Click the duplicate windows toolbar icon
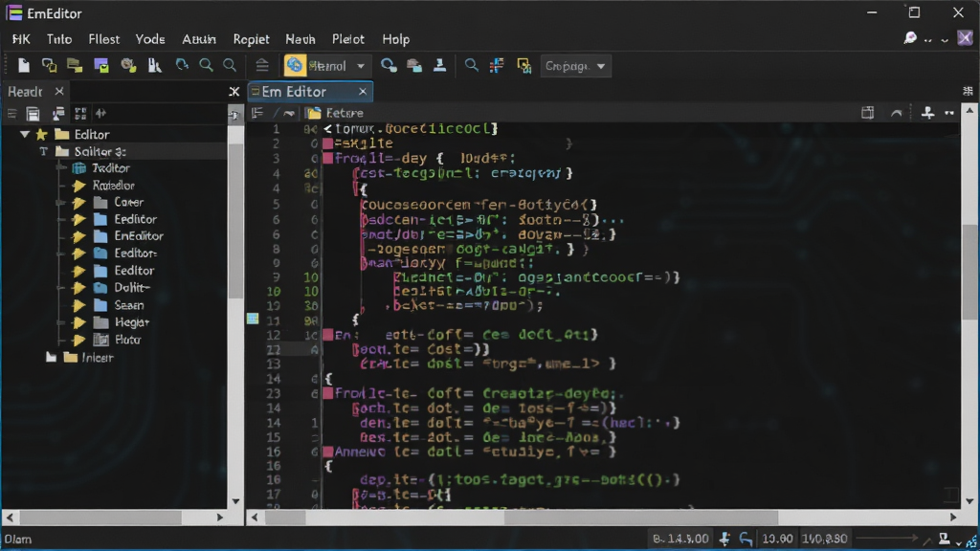Image resolution: width=980 pixels, height=551 pixels. (x=49, y=66)
